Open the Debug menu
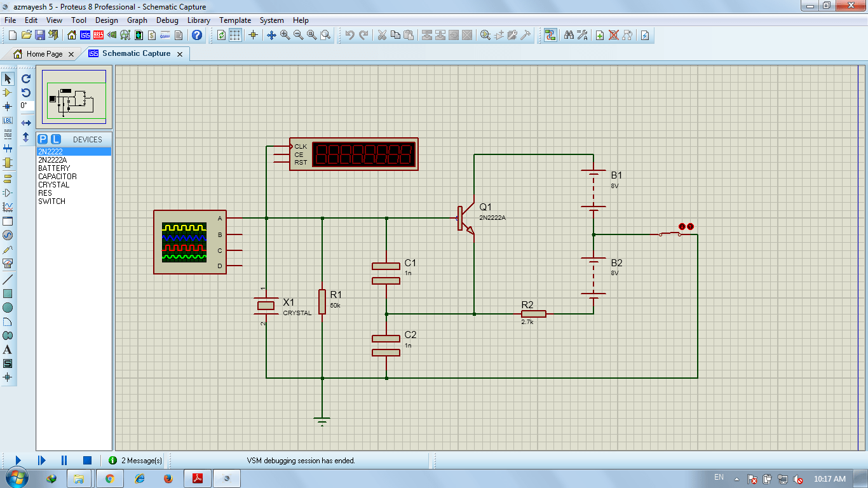This screenshot has height=488, width=868. [167, 20]
